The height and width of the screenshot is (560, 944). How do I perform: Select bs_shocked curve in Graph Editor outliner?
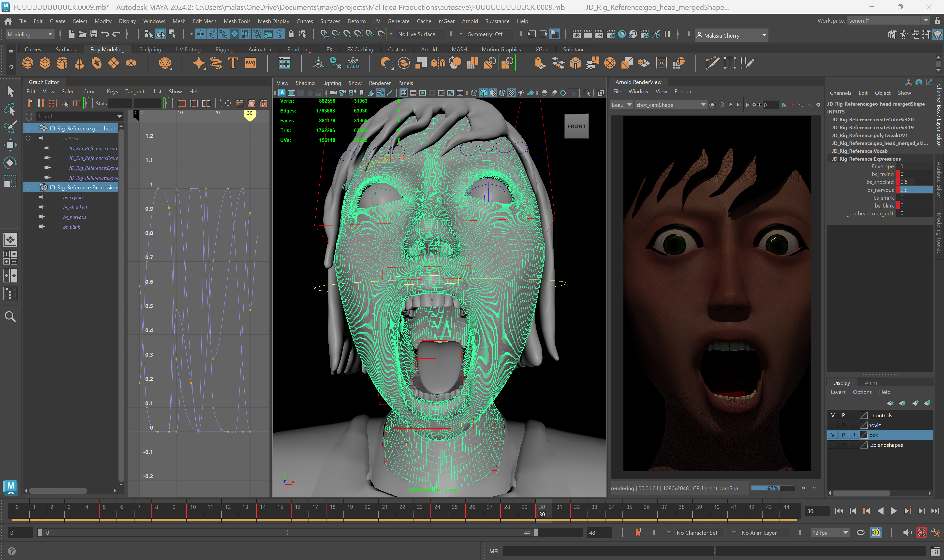click(x=75, y=207)
